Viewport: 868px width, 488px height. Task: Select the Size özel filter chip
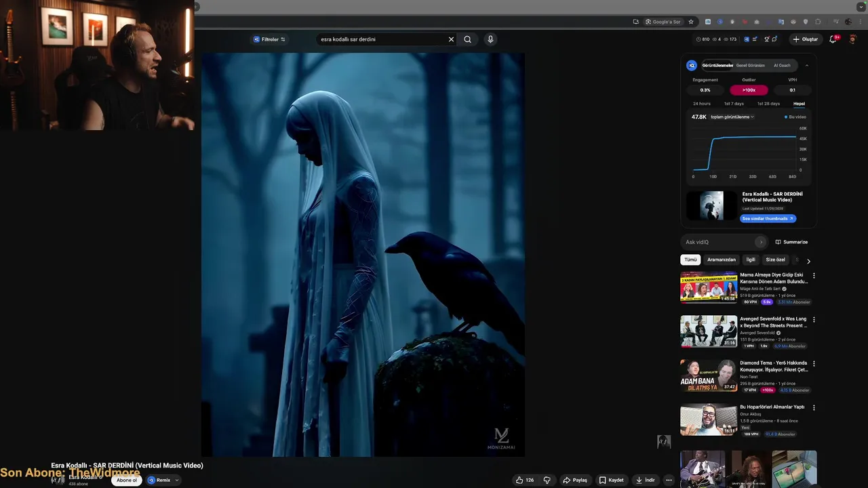[776, 260]
